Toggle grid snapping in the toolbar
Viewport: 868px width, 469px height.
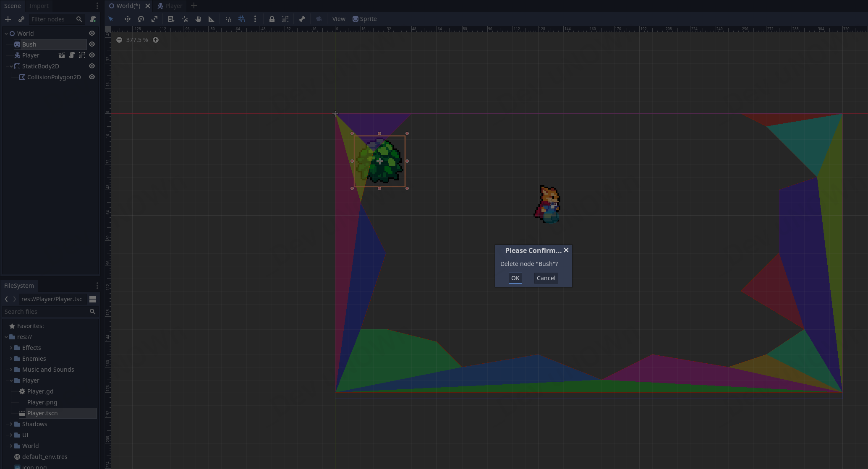tap(242, 19)
